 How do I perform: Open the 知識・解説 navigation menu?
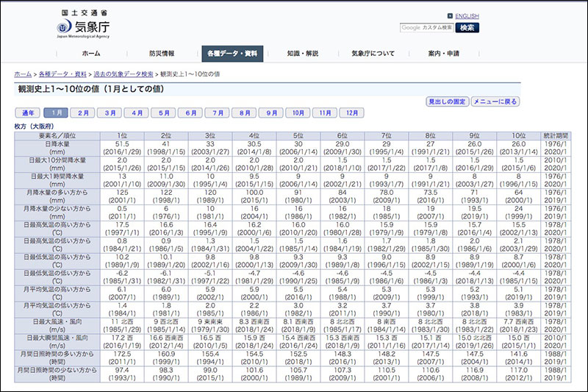[303, 54]
